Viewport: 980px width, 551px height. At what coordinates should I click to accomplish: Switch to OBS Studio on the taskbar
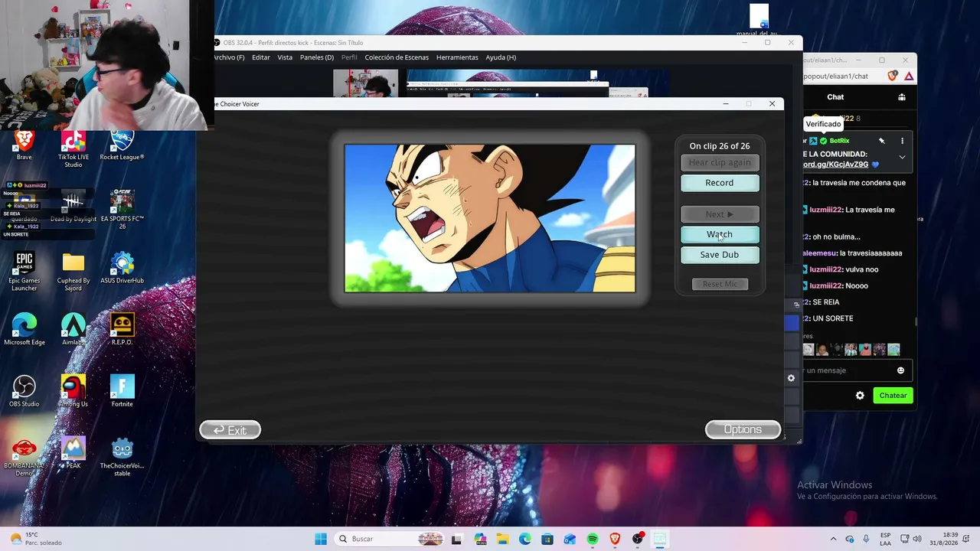click(x=638, y=539)
